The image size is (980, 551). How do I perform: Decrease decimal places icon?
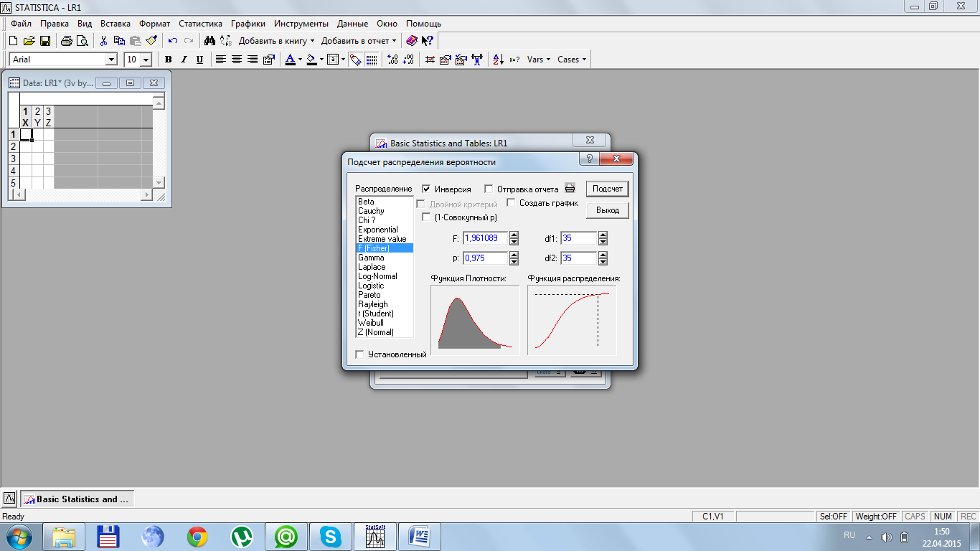(x=408, y=60)
